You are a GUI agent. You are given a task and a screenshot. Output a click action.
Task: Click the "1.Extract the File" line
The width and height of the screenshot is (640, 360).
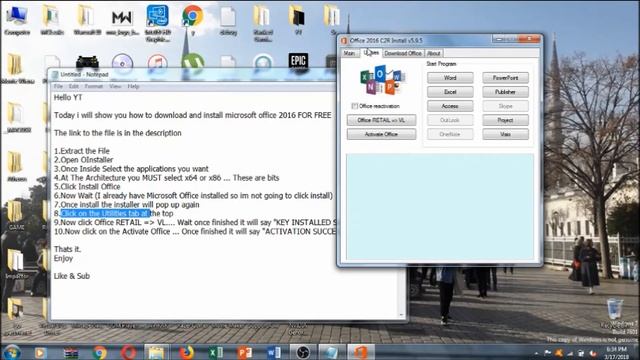(82, 151)
